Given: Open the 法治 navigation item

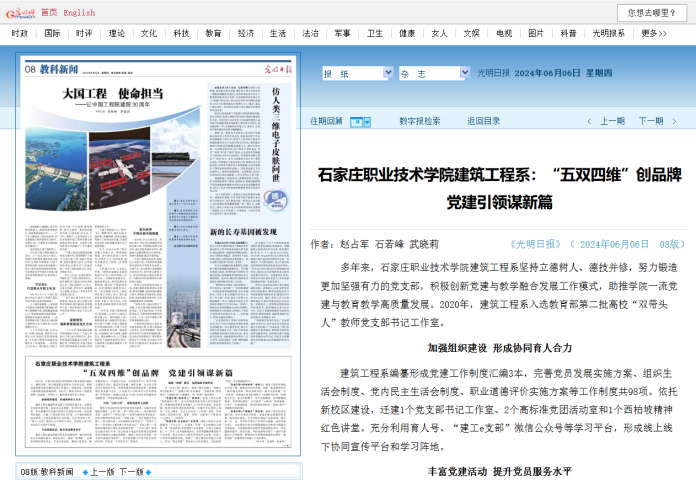Looking at the screenshot, I should (x=310, y=33).
